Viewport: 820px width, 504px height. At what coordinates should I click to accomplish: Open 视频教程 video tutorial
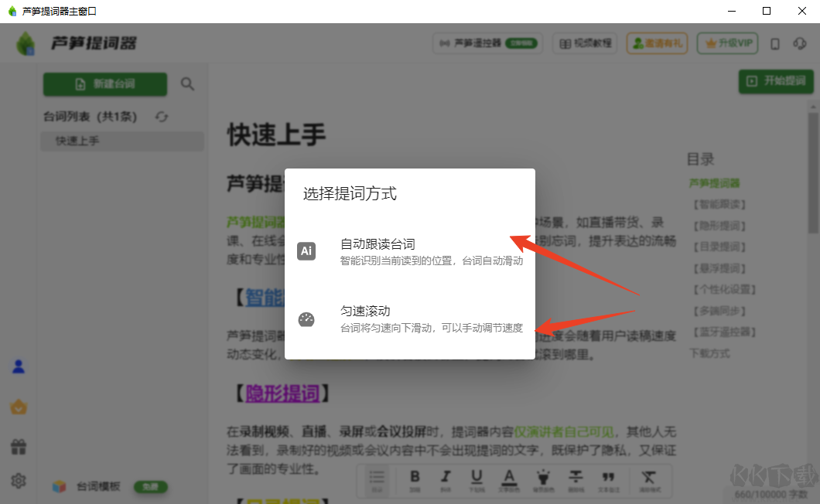click(585, 43)
